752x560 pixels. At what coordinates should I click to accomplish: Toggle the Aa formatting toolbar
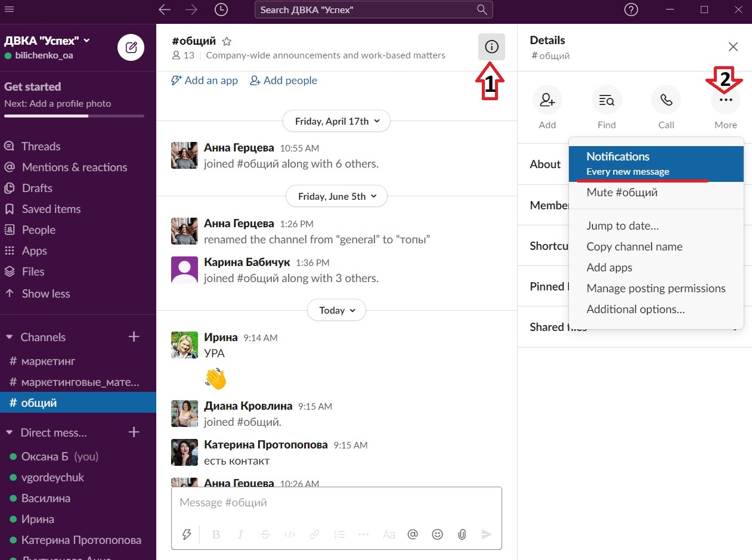(x=389, y=534)
